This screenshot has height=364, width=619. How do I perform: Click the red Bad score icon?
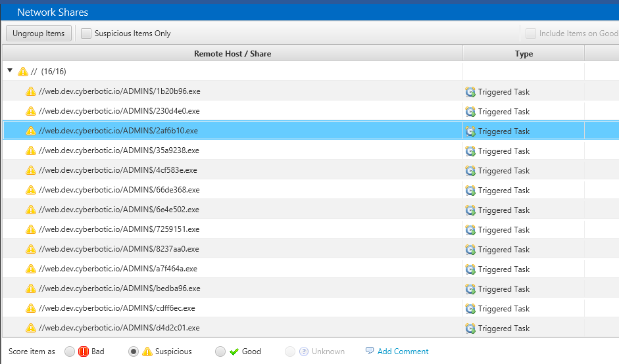point(84,352)
